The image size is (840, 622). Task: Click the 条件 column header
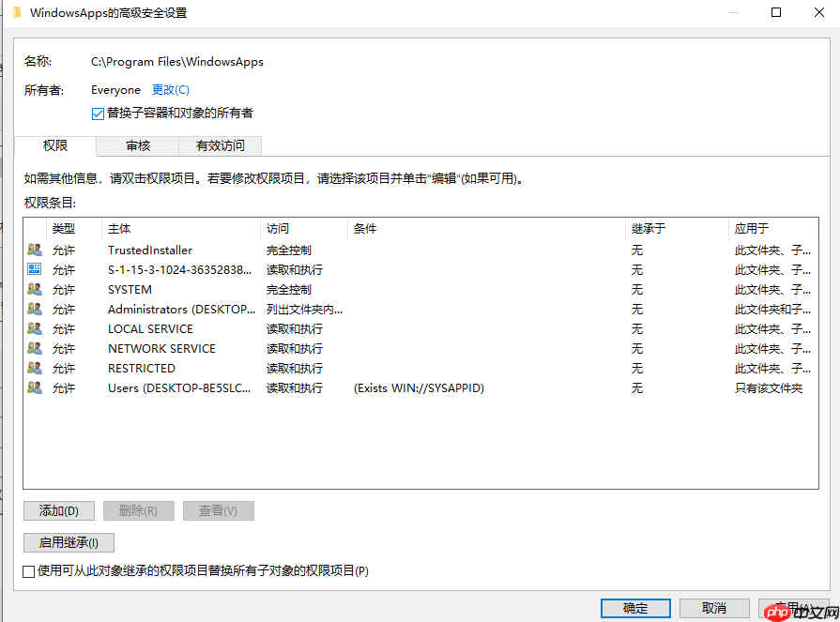486,229
